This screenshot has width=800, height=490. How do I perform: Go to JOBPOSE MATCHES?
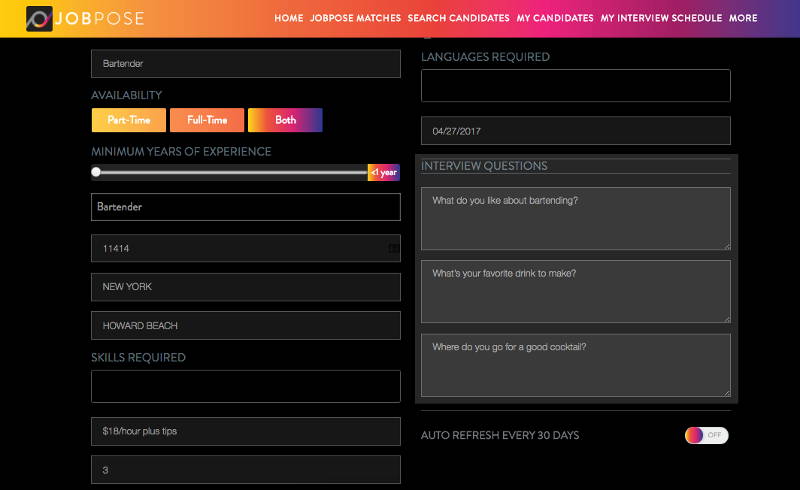point(356,18)
